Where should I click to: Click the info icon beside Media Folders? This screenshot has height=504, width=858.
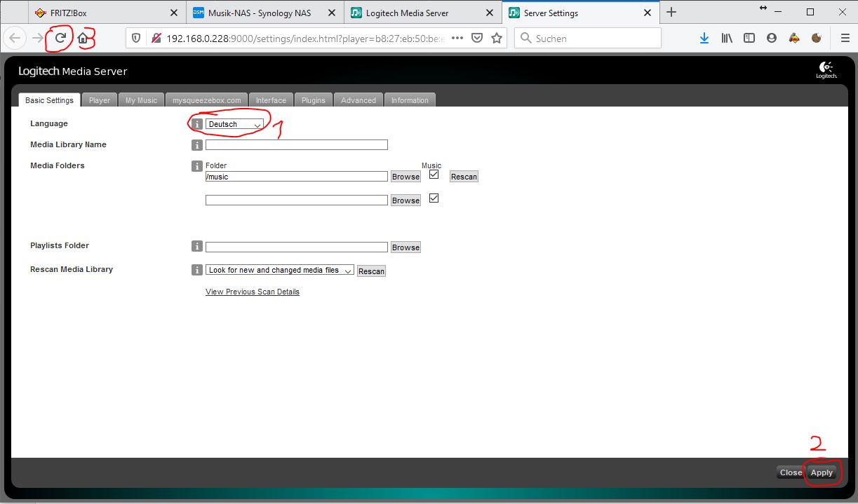(197, 166)
